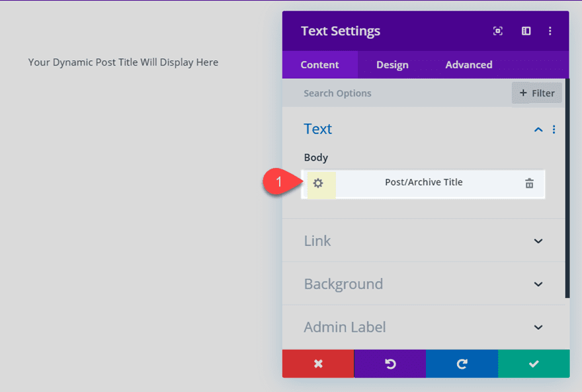Open the Filter options

pos(536,93)
